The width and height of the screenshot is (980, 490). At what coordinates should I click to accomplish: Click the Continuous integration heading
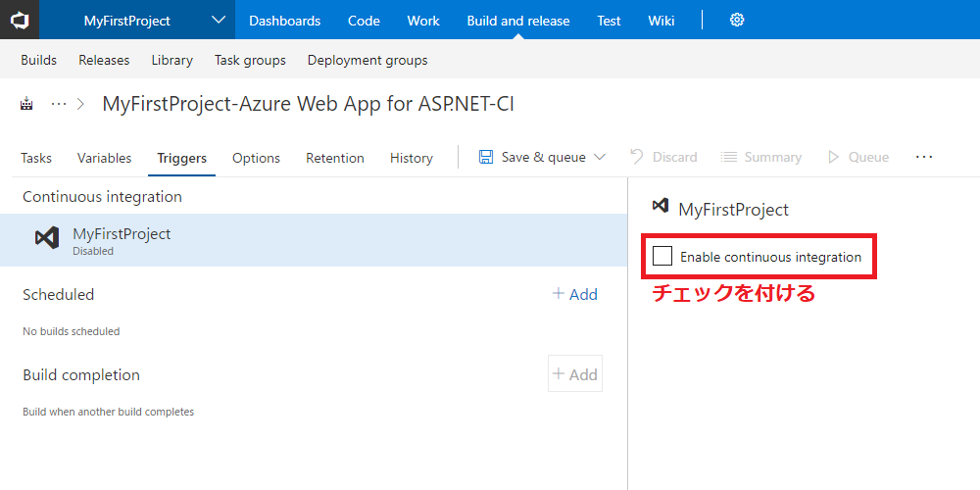[103, 196]
